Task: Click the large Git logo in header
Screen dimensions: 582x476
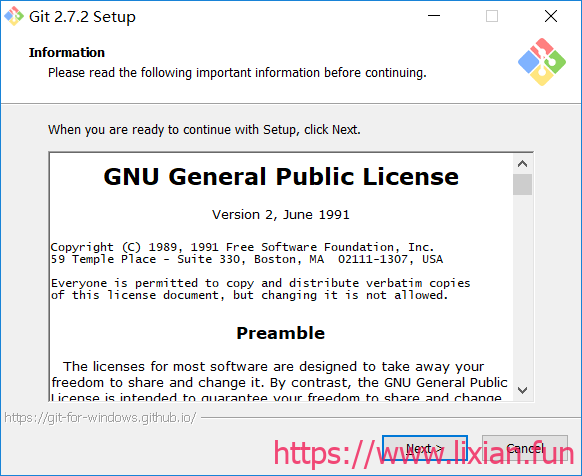Action: (542, 62)
